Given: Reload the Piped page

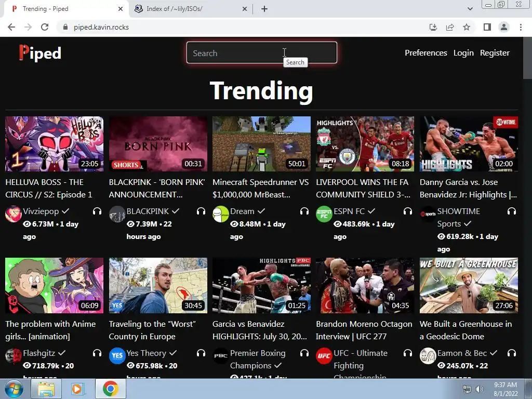Looking at the screenshot, I should pyautogui.click(x=45, y=27).
